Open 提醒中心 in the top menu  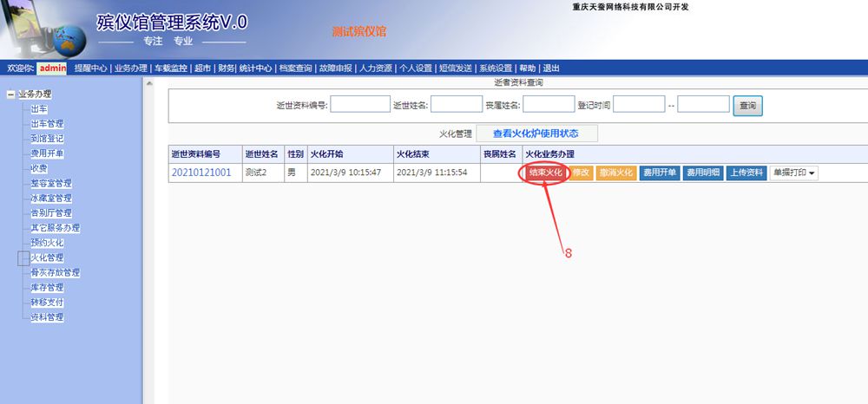click(90, 68)
